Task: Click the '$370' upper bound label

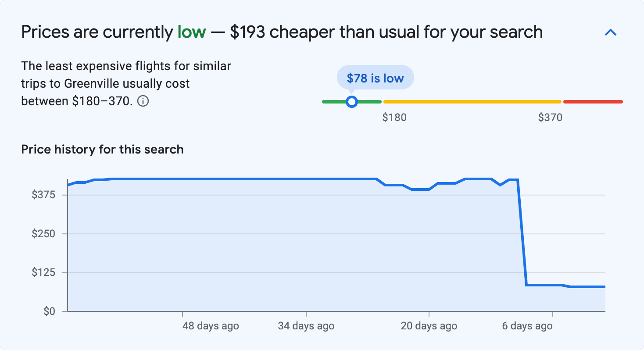Action: [x=551, y=117]
